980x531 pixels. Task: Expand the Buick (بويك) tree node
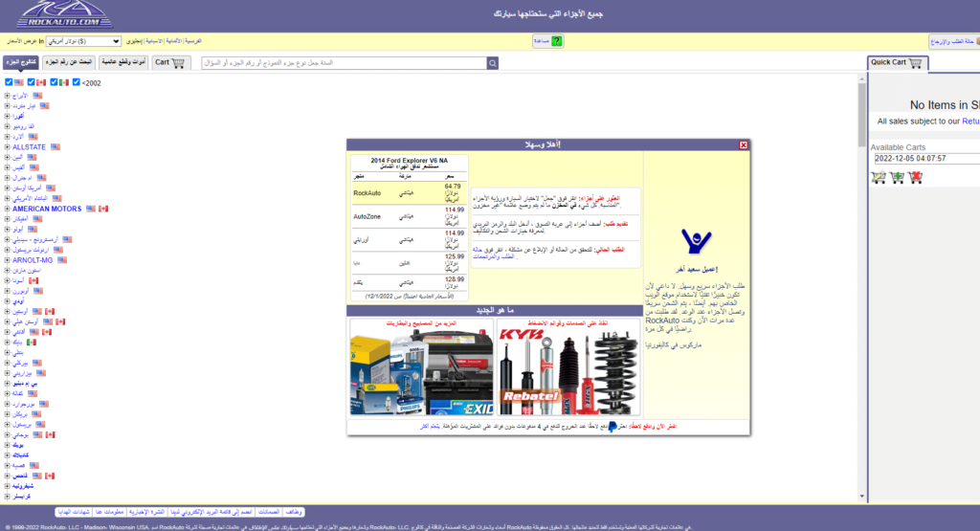8,446
